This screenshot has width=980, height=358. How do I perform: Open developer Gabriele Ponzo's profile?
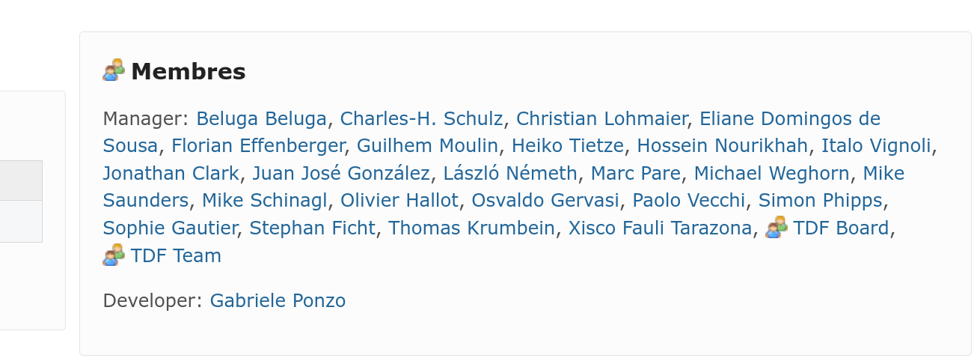[278, 301]
